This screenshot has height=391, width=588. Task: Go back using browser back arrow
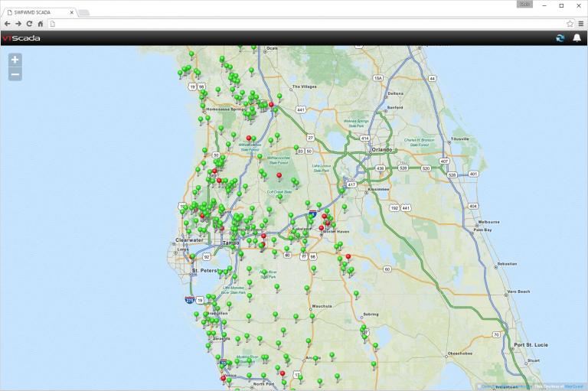(7, 24)
